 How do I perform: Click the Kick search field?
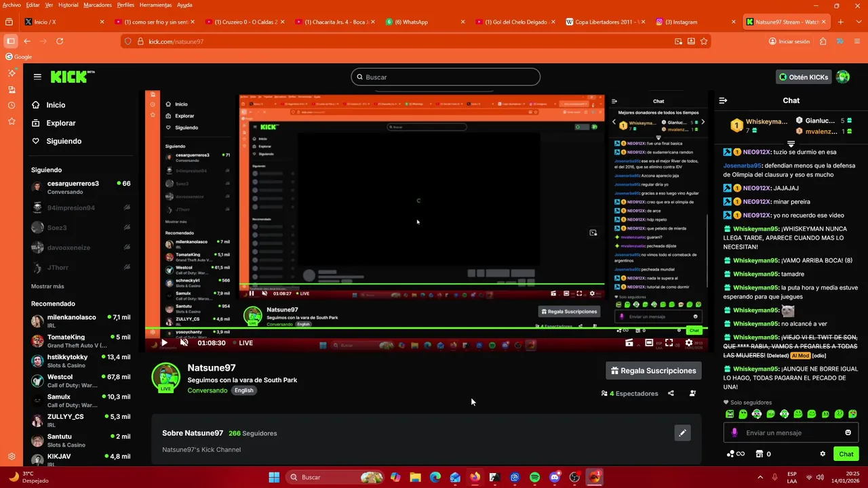446,77
